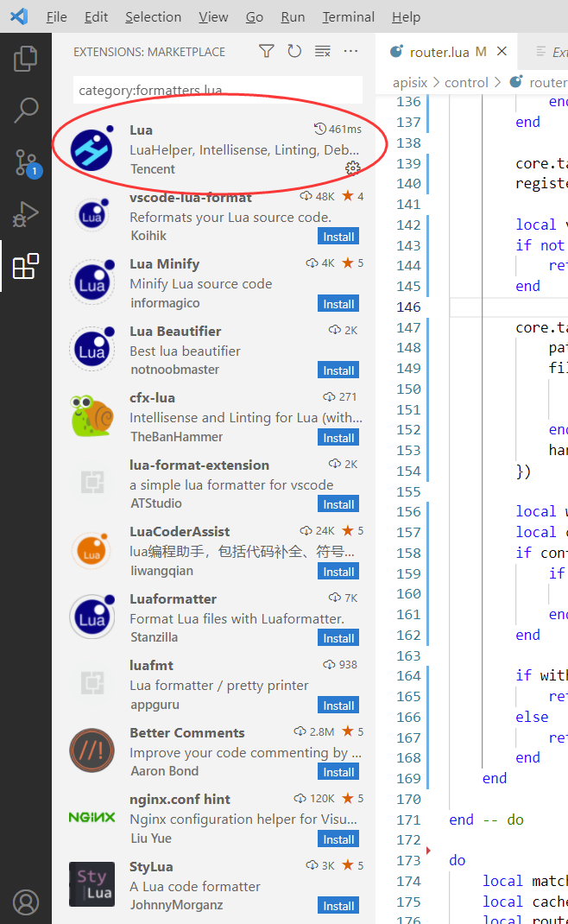Click the LuaCoderAssist orange icon
This screenshot has width=568, height=924.
[x=92, y=550]
